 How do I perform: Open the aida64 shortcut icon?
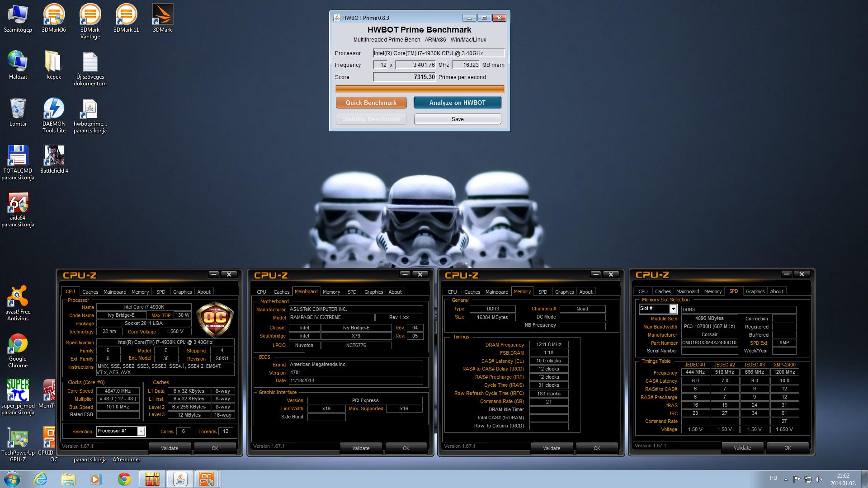18,209
